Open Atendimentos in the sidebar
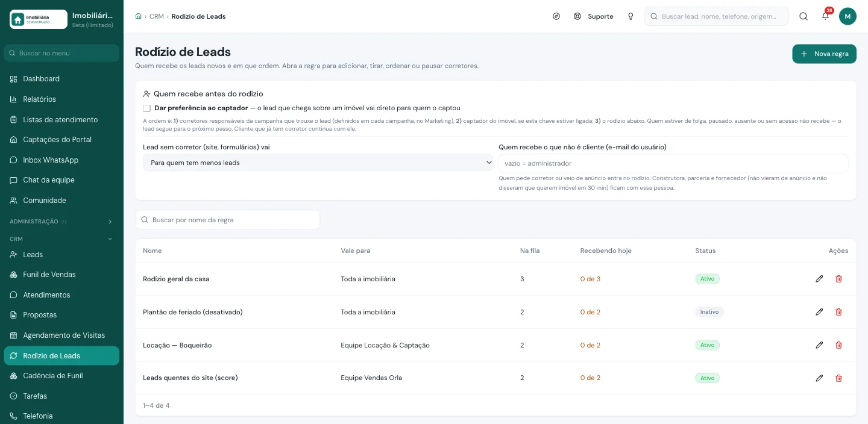868x424 pixels. [x=61, y=295]
